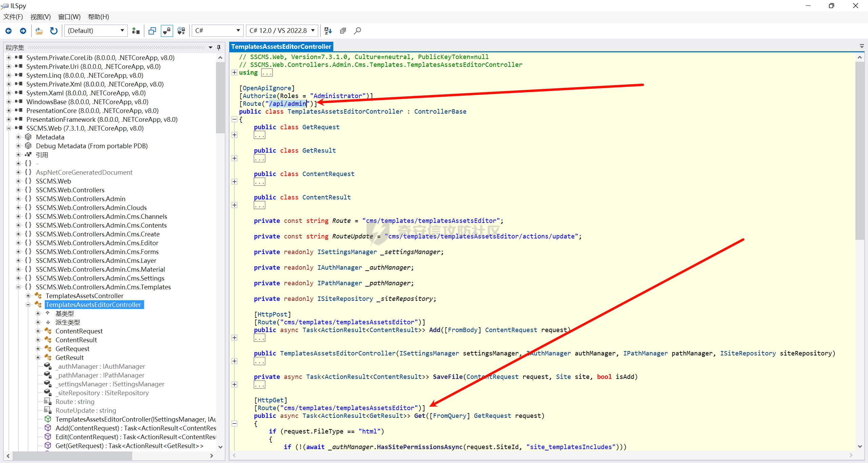Click the Get(GetRequest) method icon
This screenshot has width=868, height=463.
point(48,446)
